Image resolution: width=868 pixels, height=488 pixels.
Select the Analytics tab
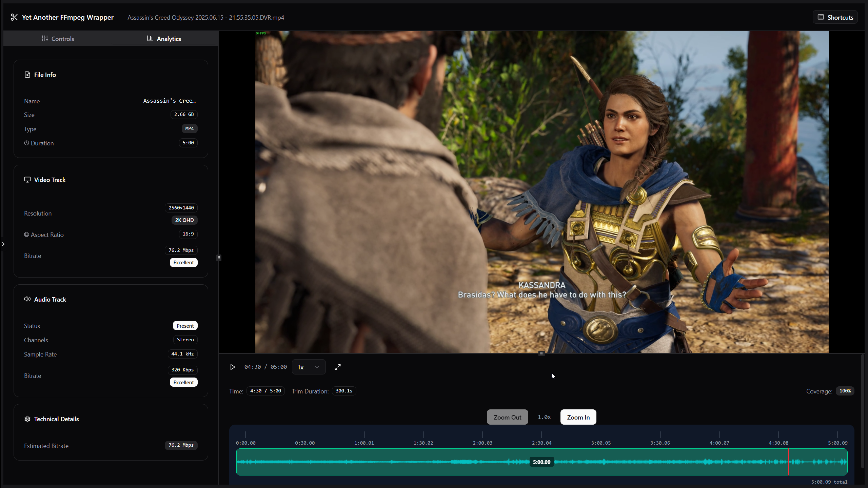coord(164,39)
